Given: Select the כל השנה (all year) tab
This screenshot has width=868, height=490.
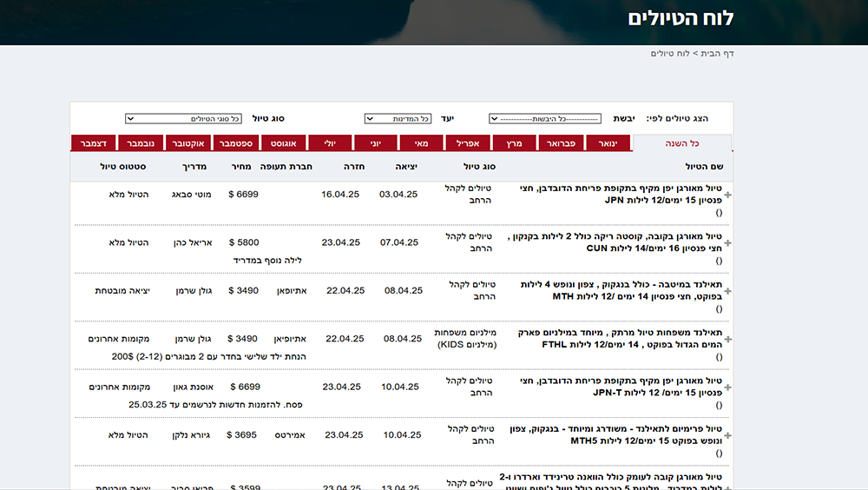Looking at the screenshot, I should tap(682, 144).
